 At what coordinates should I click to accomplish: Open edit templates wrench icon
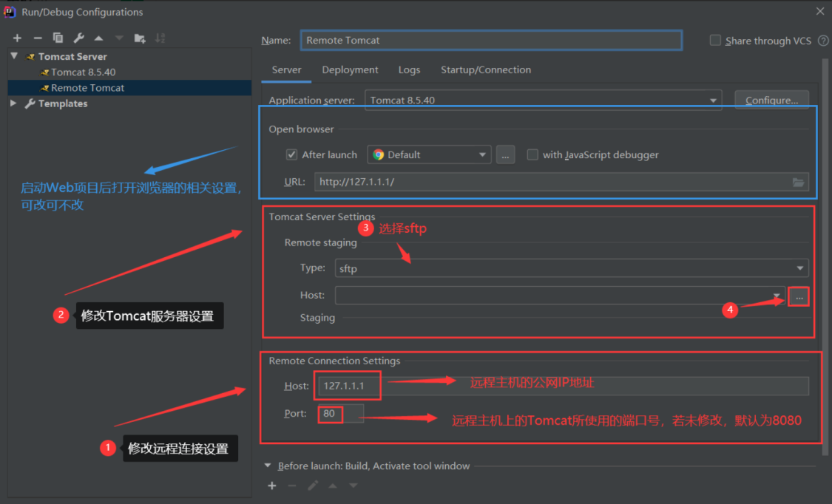[x=78, y=38]
